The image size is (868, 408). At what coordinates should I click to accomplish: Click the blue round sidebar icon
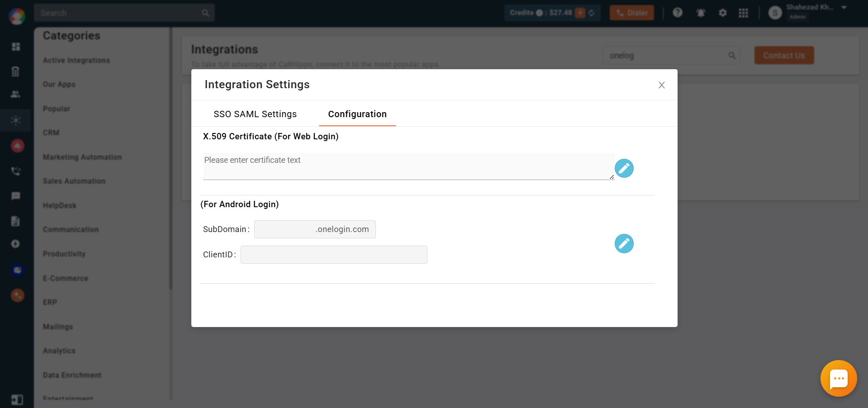[x=17, y=270]
